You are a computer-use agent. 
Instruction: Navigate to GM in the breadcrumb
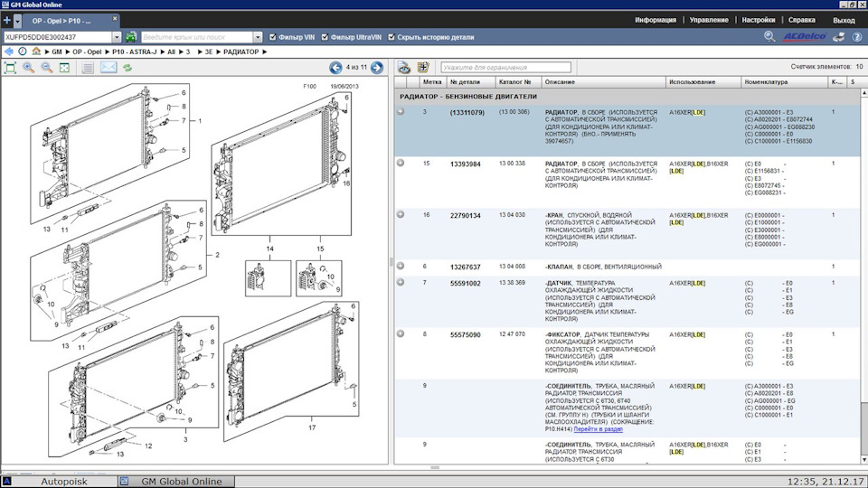click(x=56, y=52)
